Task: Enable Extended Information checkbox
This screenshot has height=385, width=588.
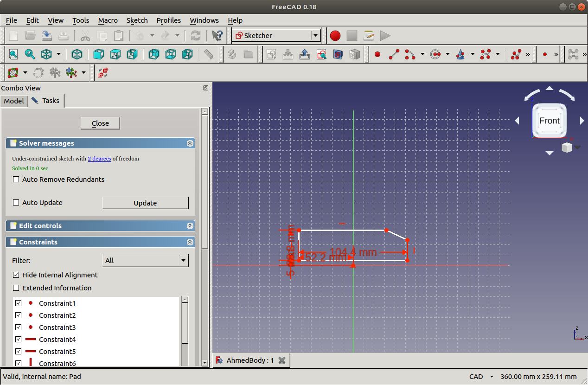Action: pos(16,288)
